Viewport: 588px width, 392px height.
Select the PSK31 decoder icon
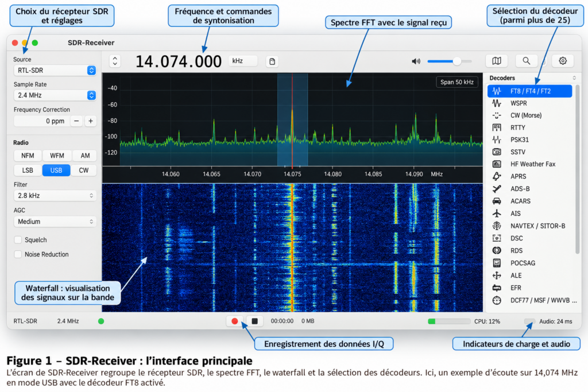[497, 140]
